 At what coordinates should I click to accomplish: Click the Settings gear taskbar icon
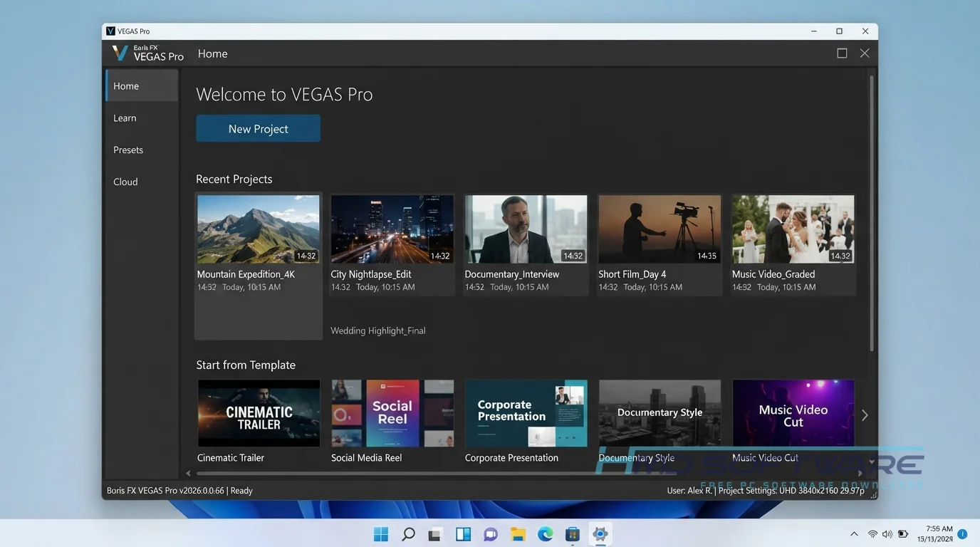pyautogui.click(x=600, y=534)
